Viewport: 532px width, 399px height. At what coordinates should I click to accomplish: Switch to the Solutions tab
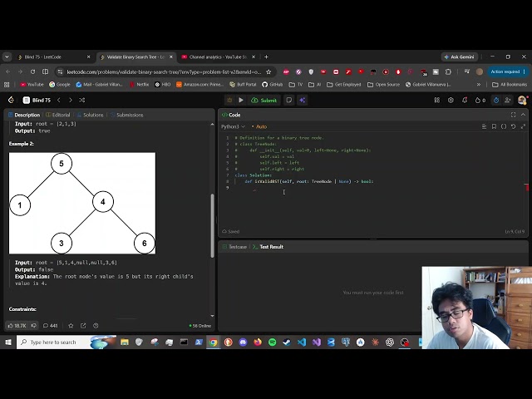tap(91, 115)
